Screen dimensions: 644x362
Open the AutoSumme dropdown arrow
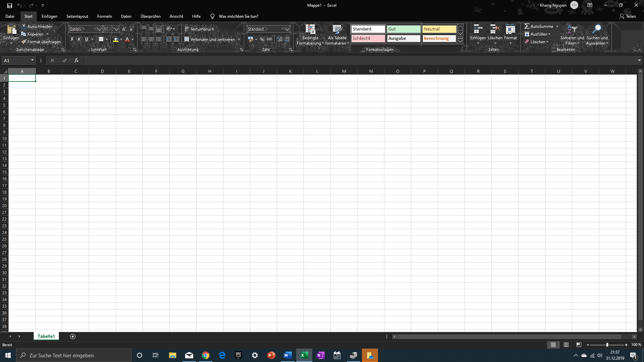click(557, 26)
